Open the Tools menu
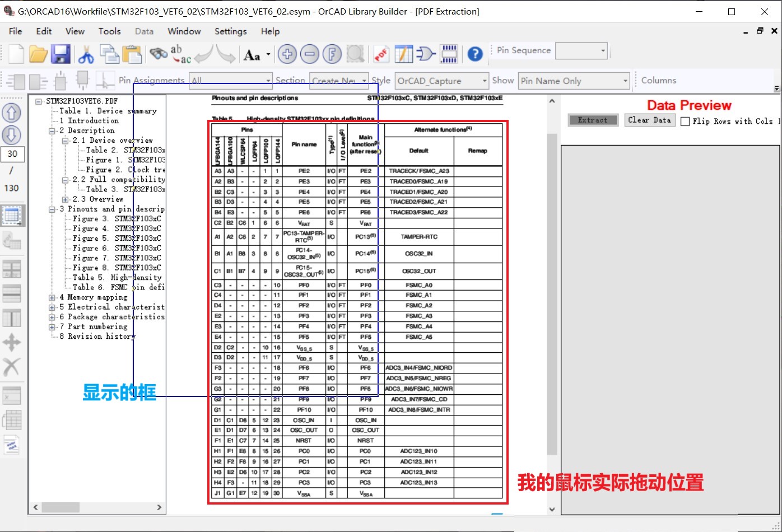782x532 pixels. click(x=109, y=31)
